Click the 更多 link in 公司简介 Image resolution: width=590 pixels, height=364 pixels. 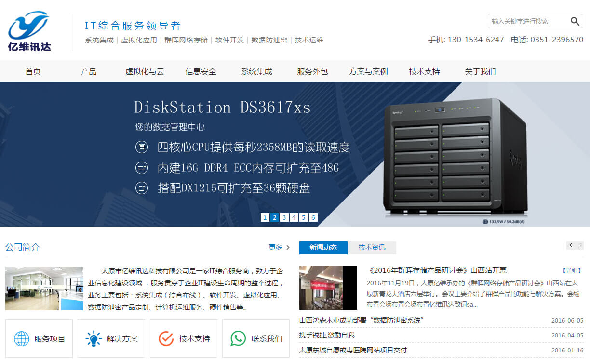point(276,247)
